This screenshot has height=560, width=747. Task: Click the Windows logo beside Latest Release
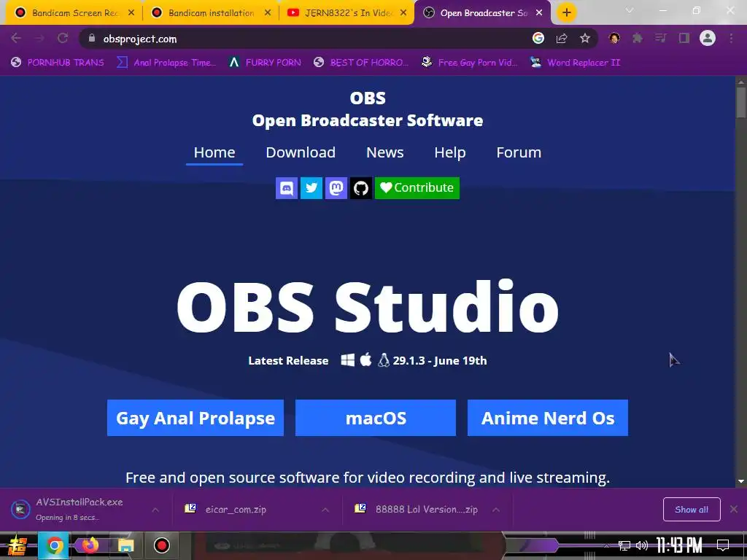[348, 360]
